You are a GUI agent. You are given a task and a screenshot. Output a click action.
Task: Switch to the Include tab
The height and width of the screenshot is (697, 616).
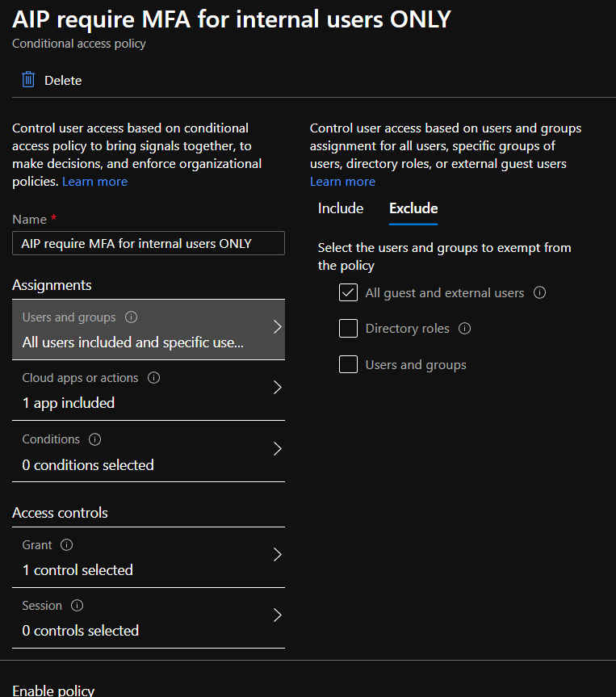(341, 208)
